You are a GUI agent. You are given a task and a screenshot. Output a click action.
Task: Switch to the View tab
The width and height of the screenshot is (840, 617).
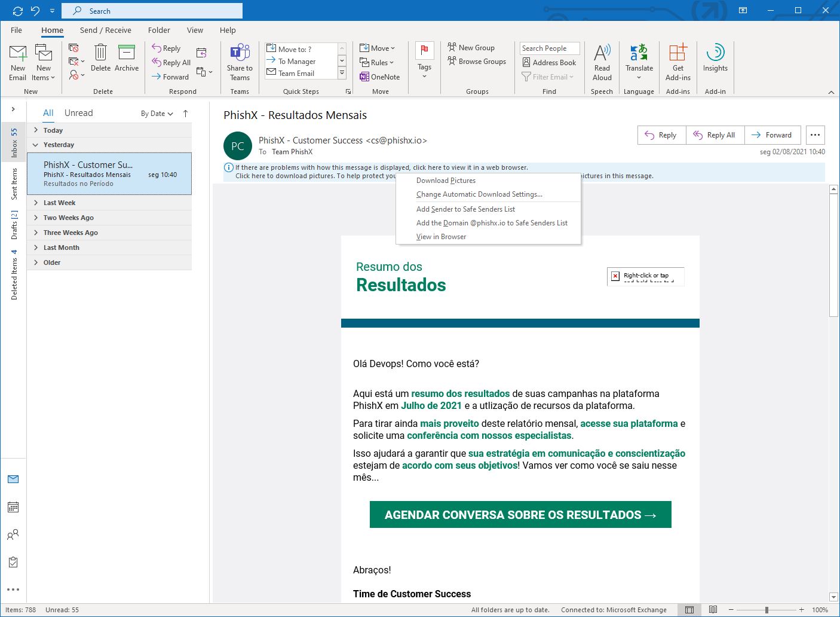(195, 30)
